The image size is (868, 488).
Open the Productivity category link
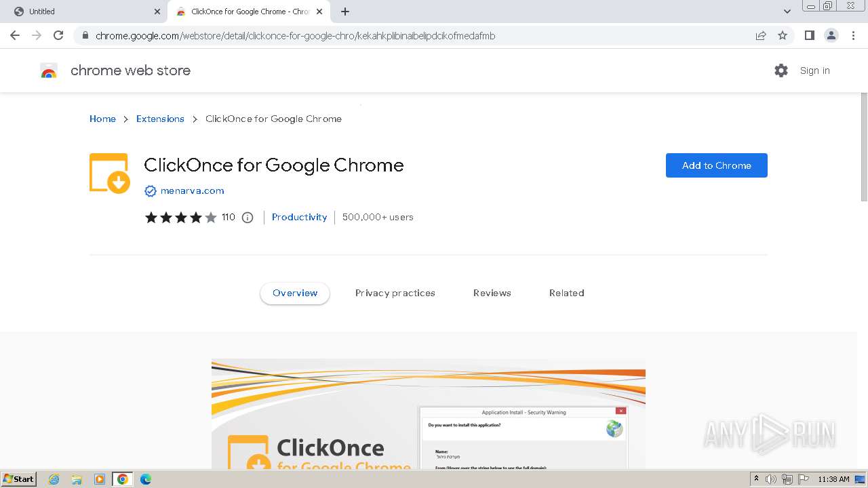[299, 217]
